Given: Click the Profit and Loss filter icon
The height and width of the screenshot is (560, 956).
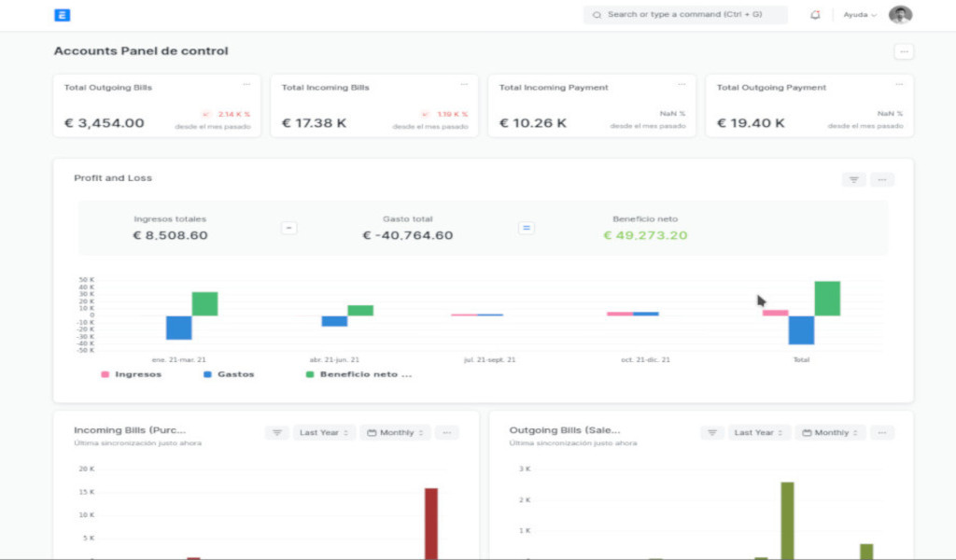Looking at the screenshot, I should 853,179.
